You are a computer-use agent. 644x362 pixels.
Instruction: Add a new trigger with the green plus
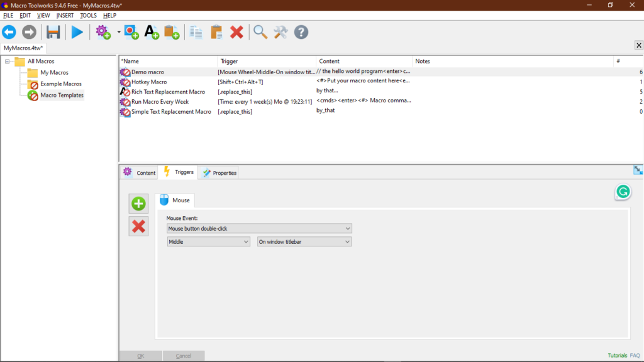point(138,204)
